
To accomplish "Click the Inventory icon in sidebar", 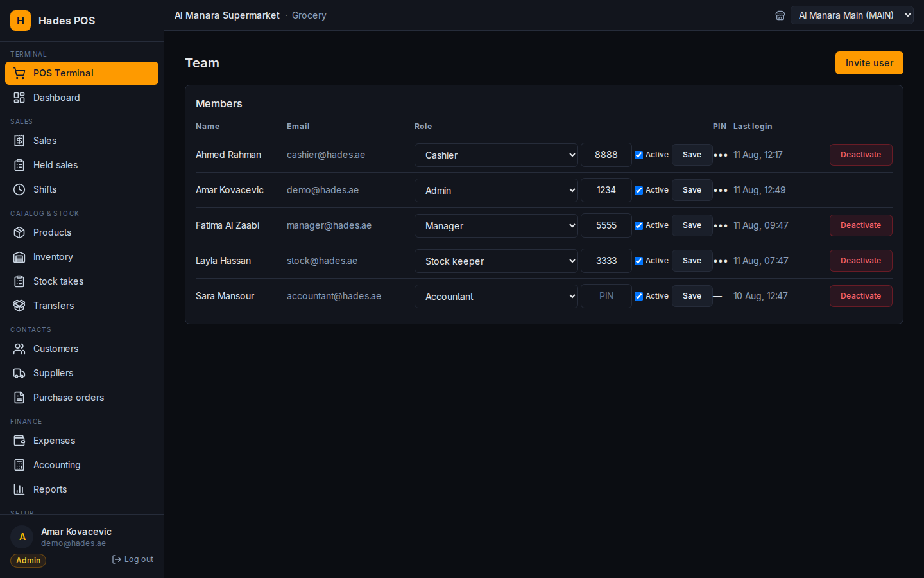I will [x=19, y=257].
